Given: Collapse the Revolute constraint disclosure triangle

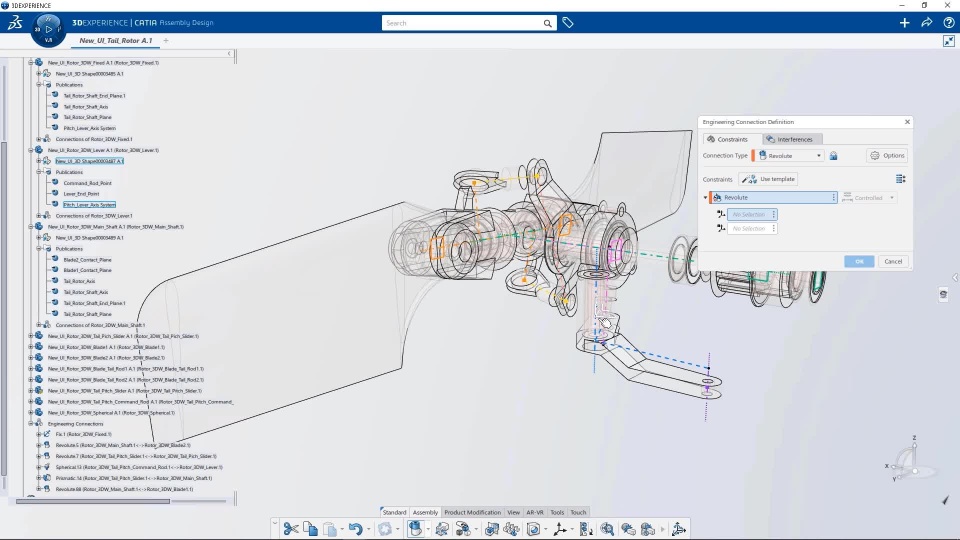Looking at the screenshot, I should click(x=705, y=198).
